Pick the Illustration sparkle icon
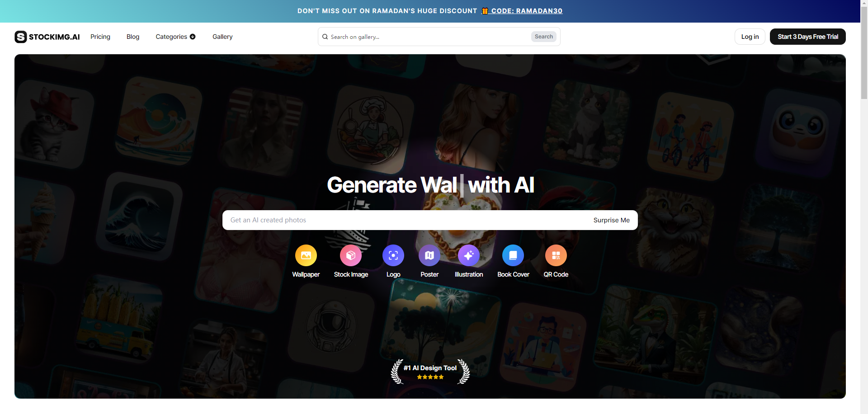Viewport: 868px width, 414px height. pos(469,255)
